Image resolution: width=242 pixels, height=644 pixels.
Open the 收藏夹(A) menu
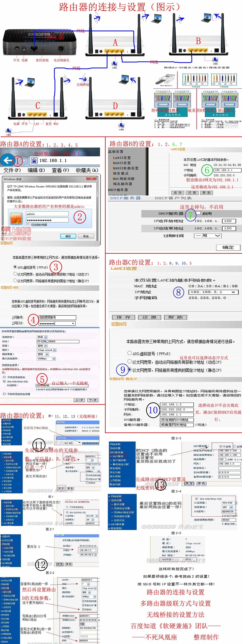[87, 170]
